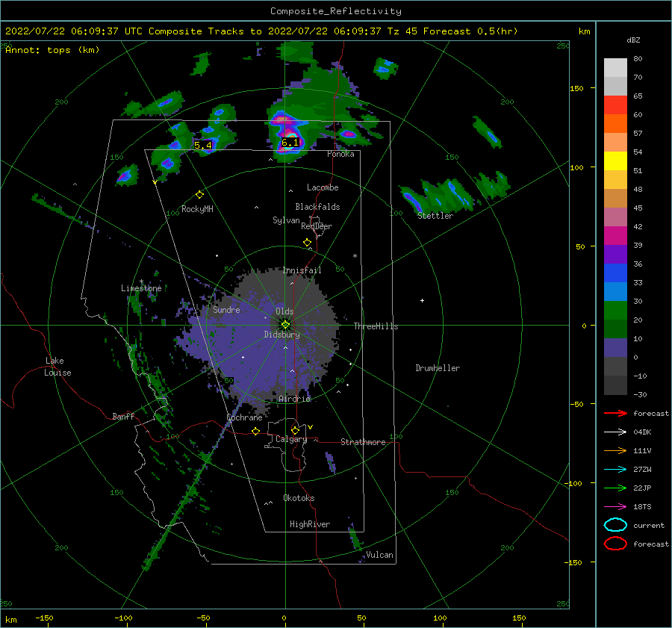The image size is (672, 628).
Task: Click the Vulcan city label
Action: (380, 555)
